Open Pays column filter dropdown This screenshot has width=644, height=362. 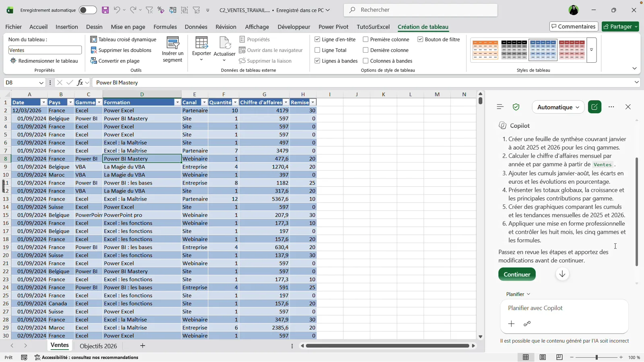(70, 103)
